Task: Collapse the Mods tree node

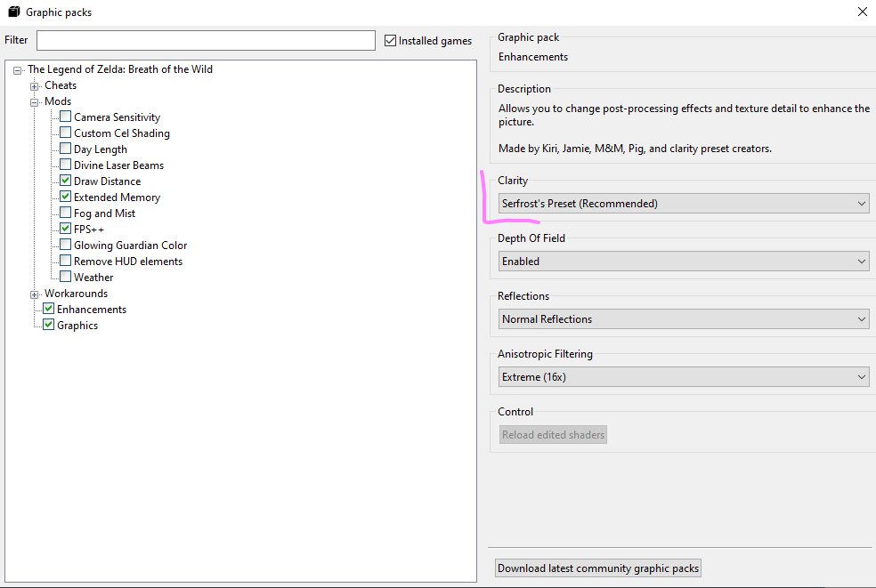Action: coord(34,103)
